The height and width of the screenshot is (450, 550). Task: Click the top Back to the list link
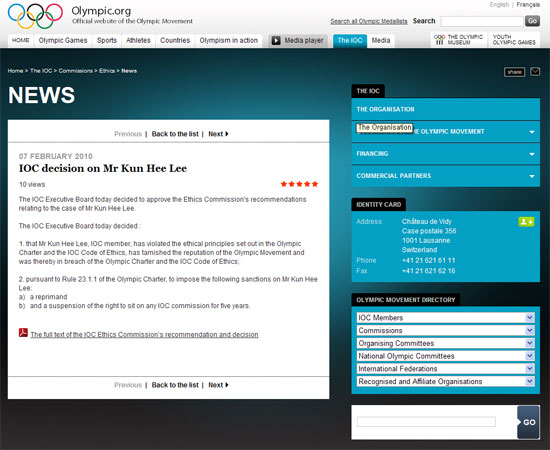tap(175, 134)
